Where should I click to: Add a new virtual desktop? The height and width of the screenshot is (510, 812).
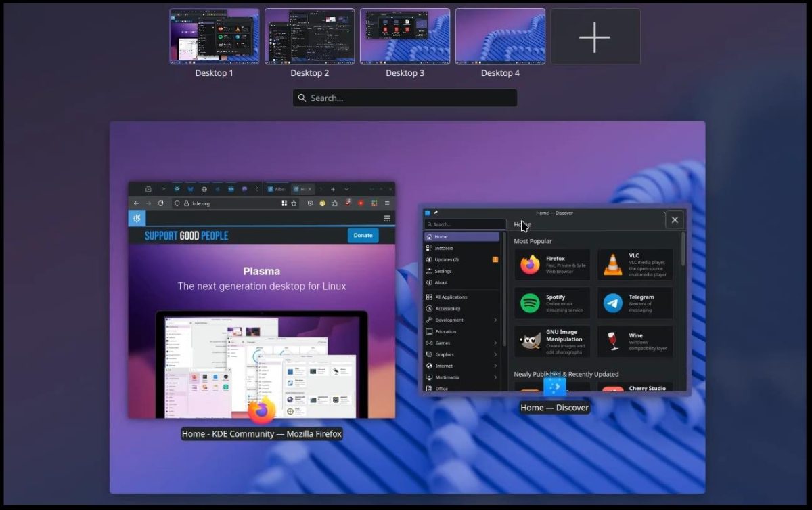[595, 36]
